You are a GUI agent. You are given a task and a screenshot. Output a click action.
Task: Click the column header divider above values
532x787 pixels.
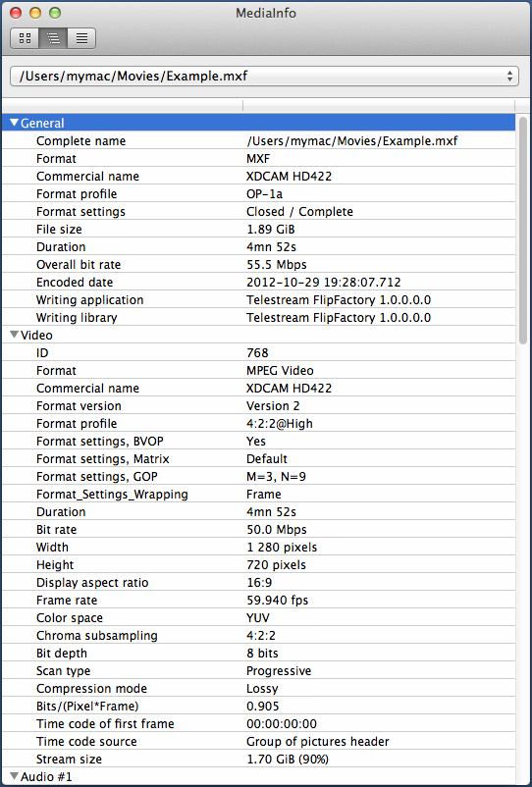pos(242,105)
